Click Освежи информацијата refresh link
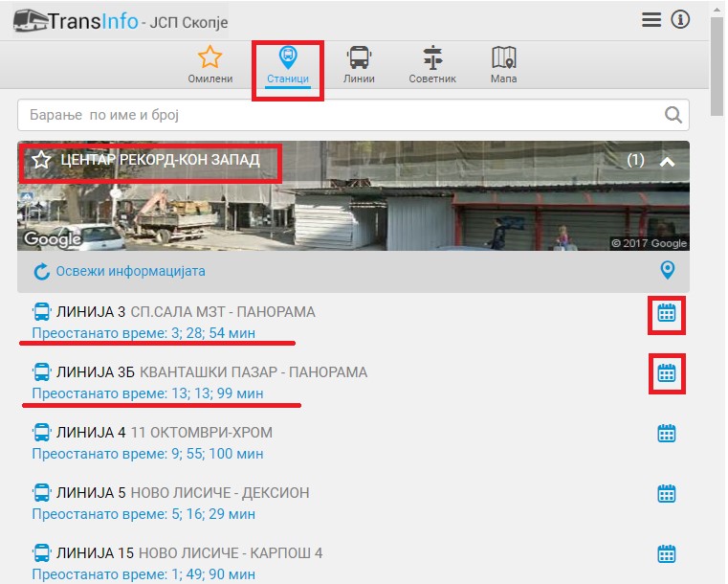 (x=130, y=271)
